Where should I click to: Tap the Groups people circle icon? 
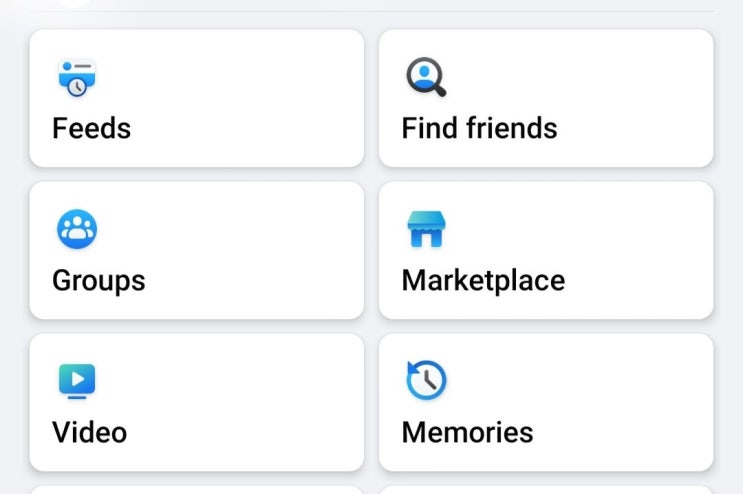tap(77, 230)
